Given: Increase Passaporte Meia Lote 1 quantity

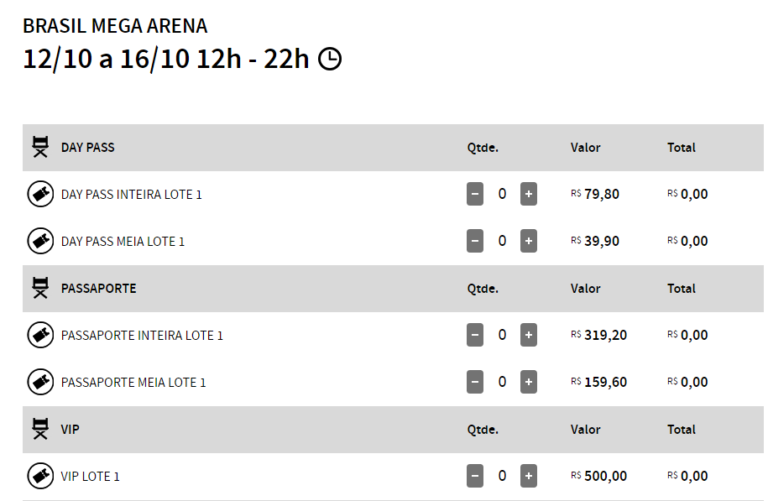Looking at the screenshot, I should (x=528, y=382).
